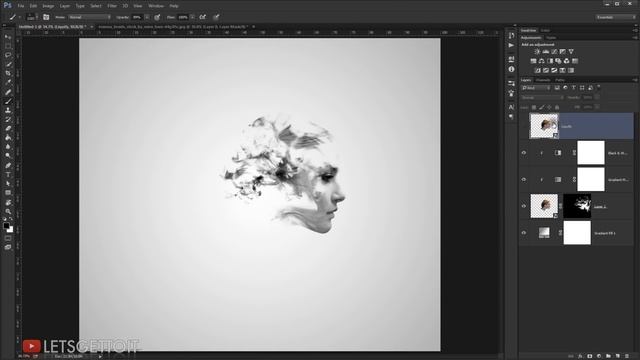Select the Eraser tool

pyautogui.click(x=8, y=129)
